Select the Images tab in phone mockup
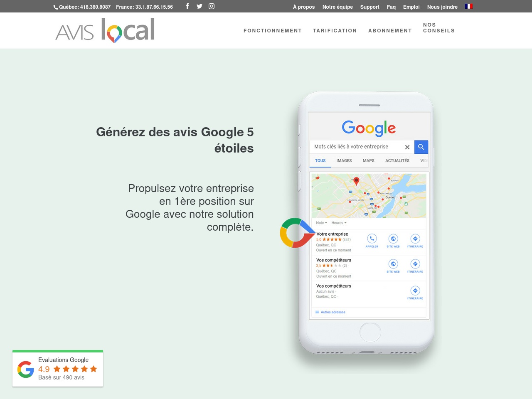 (x=344, y=160)
